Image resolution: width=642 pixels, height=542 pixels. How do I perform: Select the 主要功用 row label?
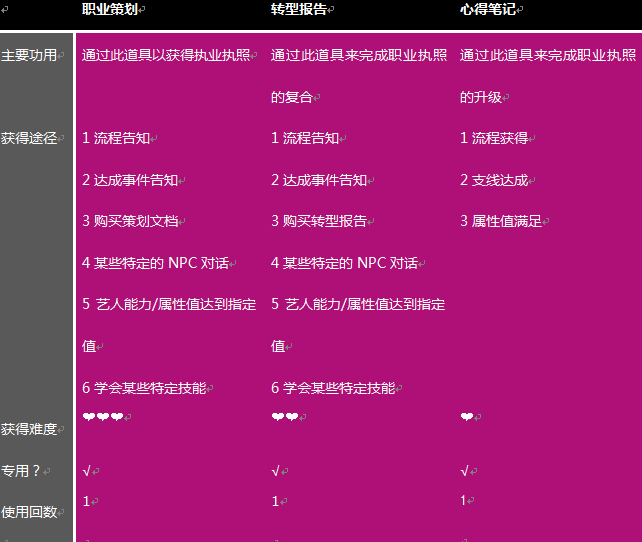tap(29, 55)
